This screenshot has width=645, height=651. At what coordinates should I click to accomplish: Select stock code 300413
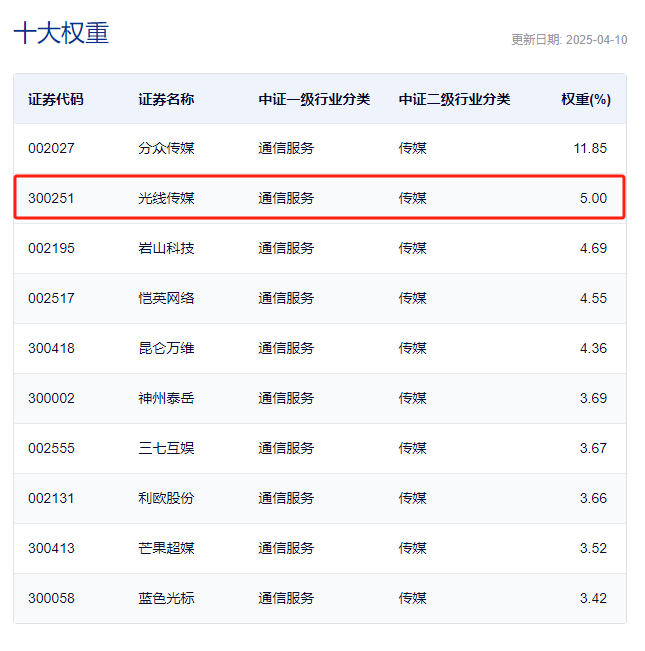51,548
